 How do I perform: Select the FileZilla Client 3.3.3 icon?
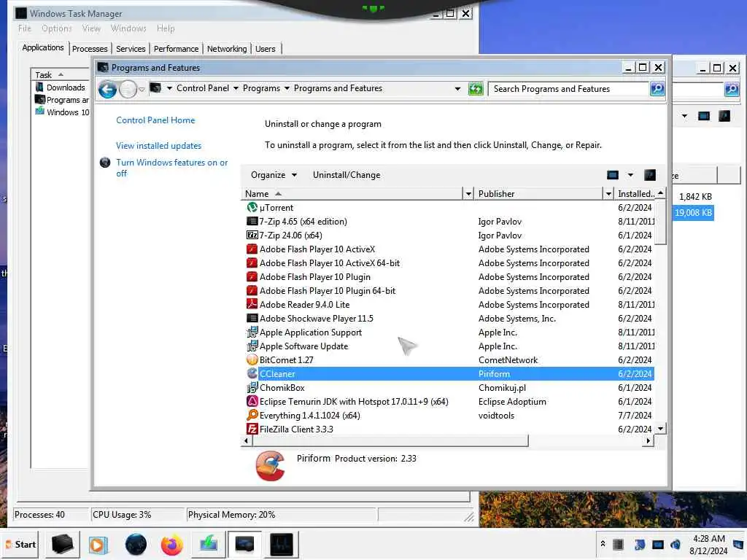(x=252, y=429)
